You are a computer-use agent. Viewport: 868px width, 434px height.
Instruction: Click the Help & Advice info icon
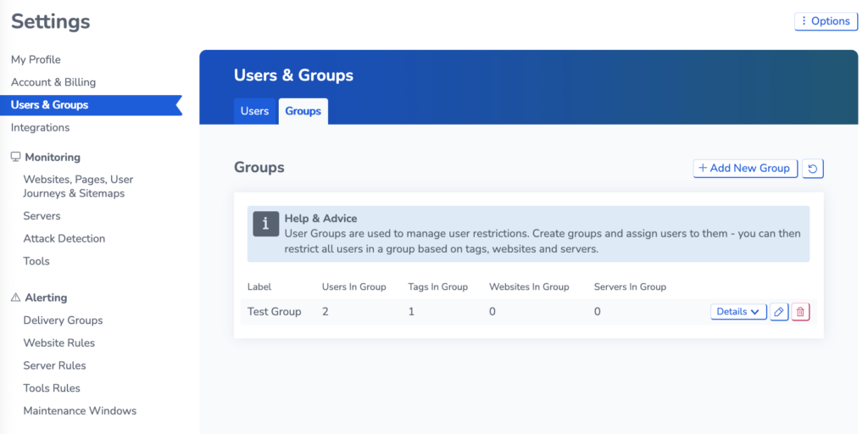click(265, 224)
